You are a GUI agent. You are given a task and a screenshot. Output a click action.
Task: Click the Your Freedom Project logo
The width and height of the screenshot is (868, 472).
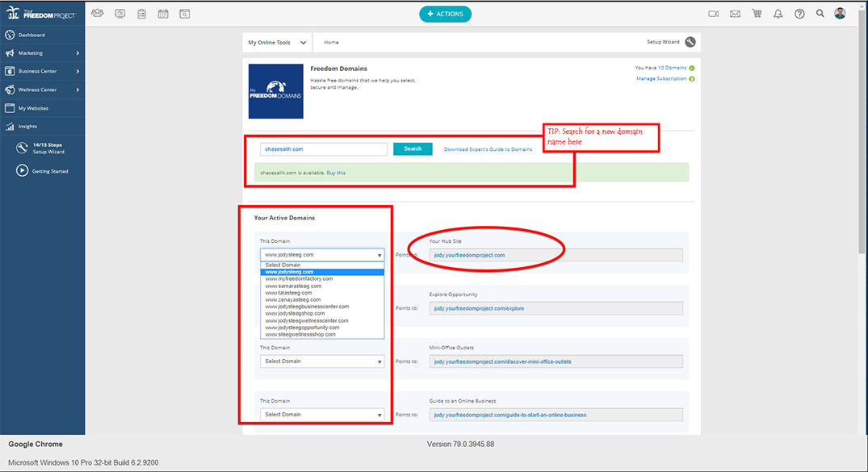click(x=41, y=13)
